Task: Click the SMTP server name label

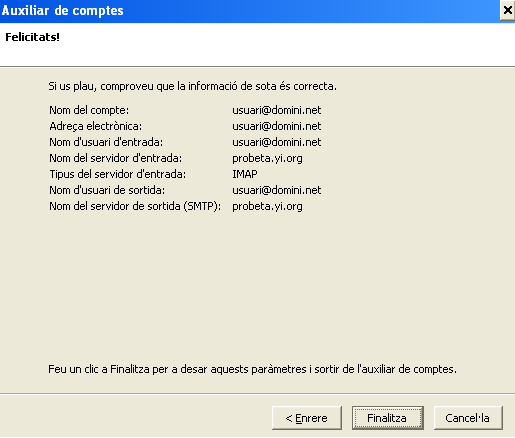Action: pyautogui.click(x=135, y=206)
